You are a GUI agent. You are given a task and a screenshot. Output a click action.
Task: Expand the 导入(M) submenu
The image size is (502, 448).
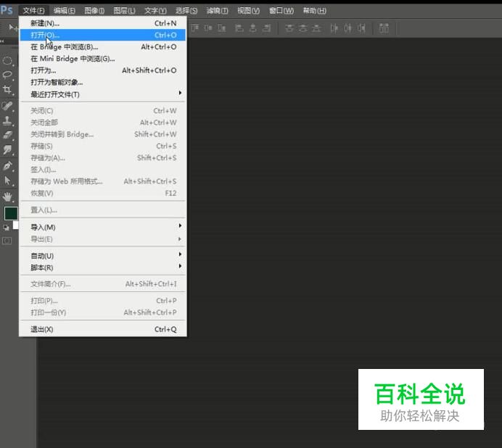pos(103,227)
